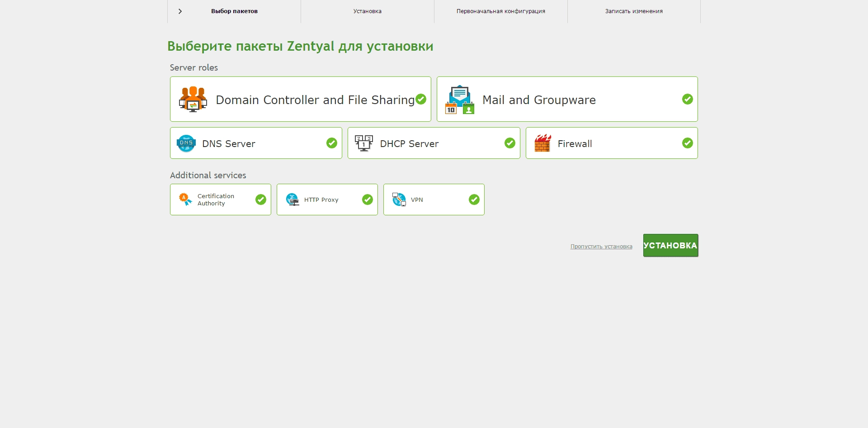868x428 pixels.
Task: Click the Additional services section heading
Action: (x=208, y=175)
